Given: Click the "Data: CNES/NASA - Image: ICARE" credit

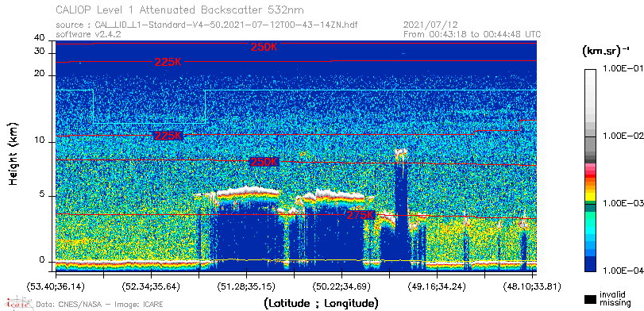Looking at the screenshot, I should tap(100, 305).
